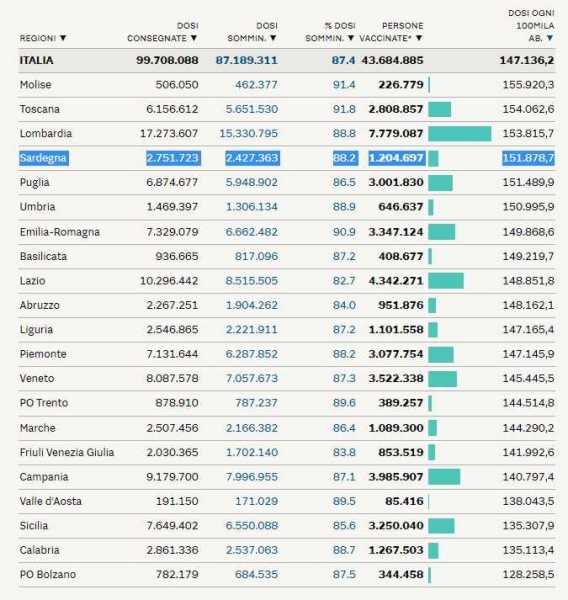This screenshot has width=568, height=600.
Task: Sort by the Regioni arrow icon
Action: (63, 38)
